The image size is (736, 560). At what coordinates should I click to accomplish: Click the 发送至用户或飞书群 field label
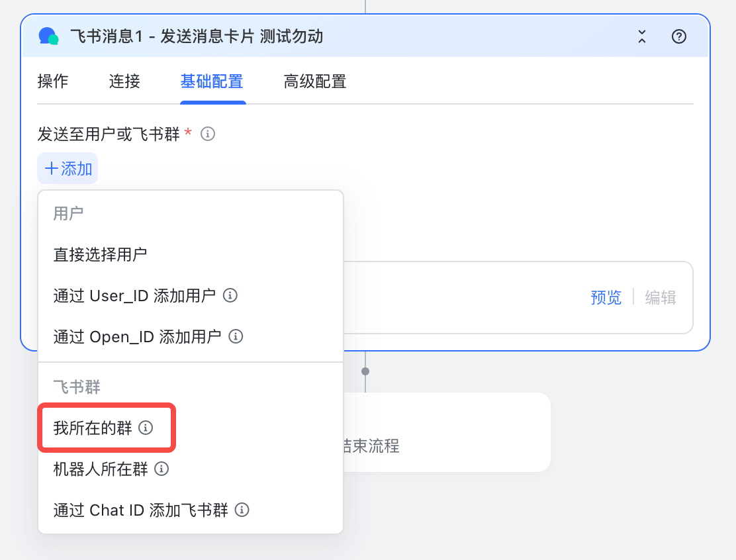point(109,134)
